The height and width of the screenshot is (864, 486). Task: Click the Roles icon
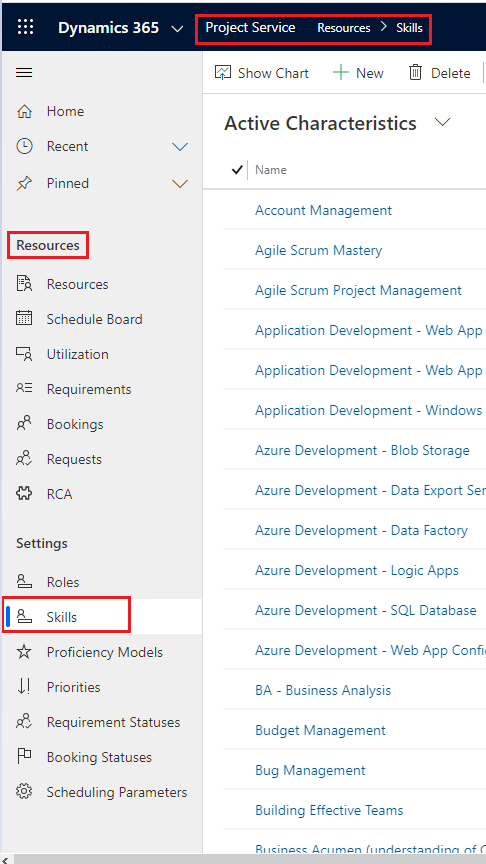[x=24, y=582]
